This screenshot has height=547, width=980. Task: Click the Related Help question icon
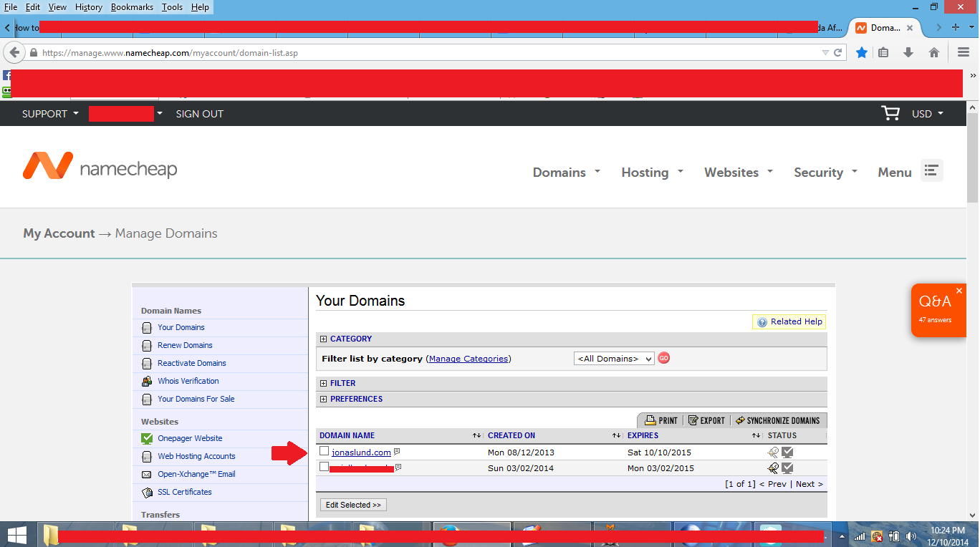(x=762, y=322)
